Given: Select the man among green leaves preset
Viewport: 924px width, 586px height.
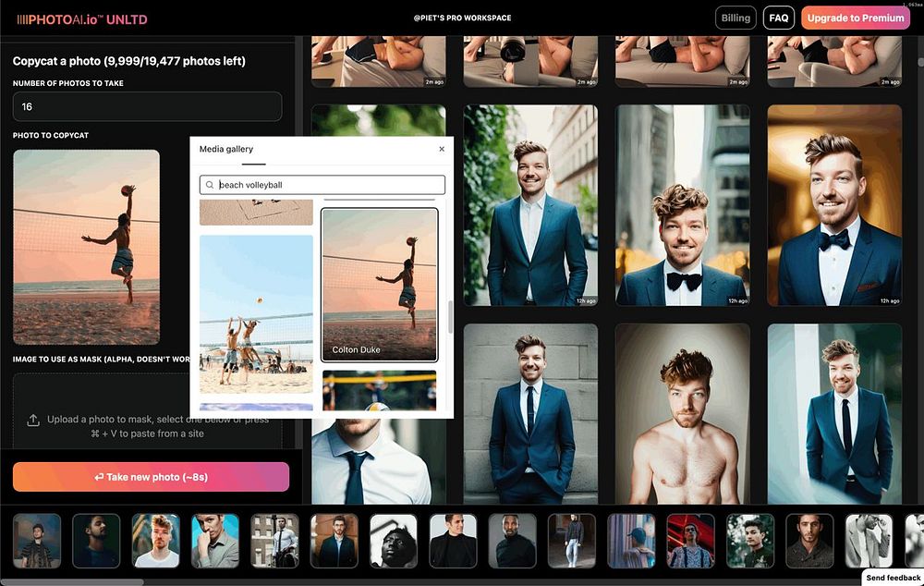Looking at the screenshot, I should 750,541.
